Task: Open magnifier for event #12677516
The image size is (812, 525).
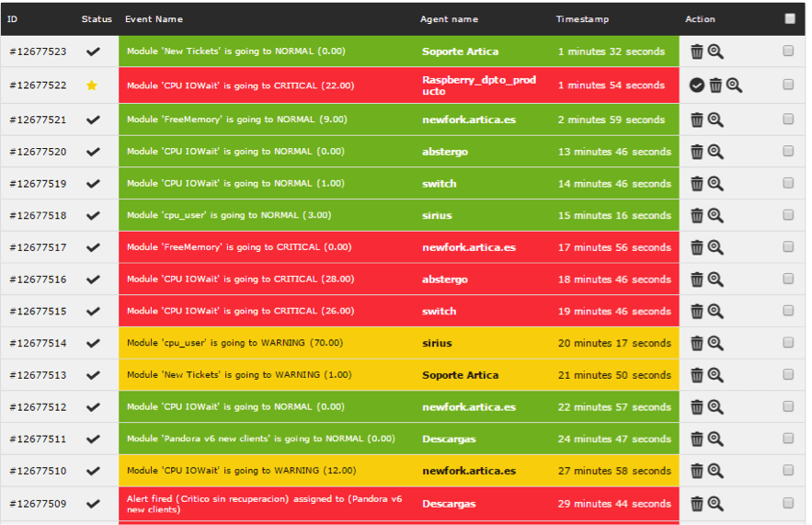Action: pos(715,280)
